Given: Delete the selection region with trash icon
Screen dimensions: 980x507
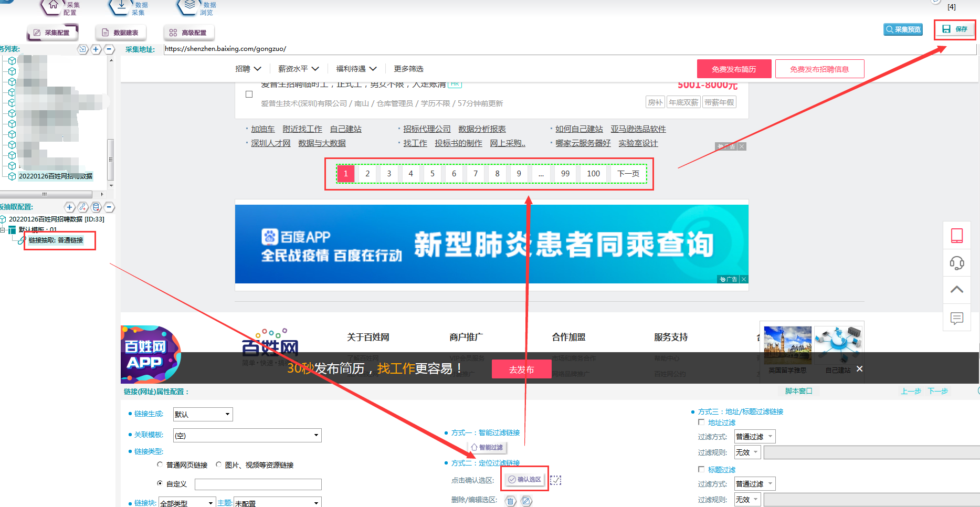Looking at the screenshot, I should coord(510,501).
